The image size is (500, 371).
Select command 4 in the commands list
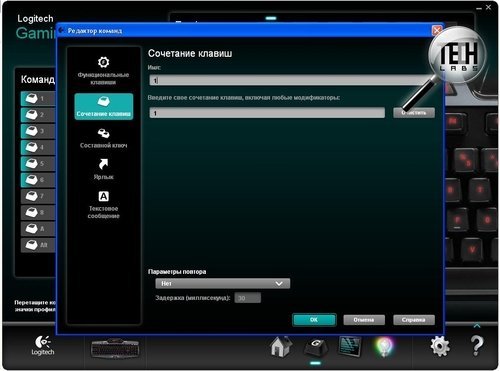38,147
